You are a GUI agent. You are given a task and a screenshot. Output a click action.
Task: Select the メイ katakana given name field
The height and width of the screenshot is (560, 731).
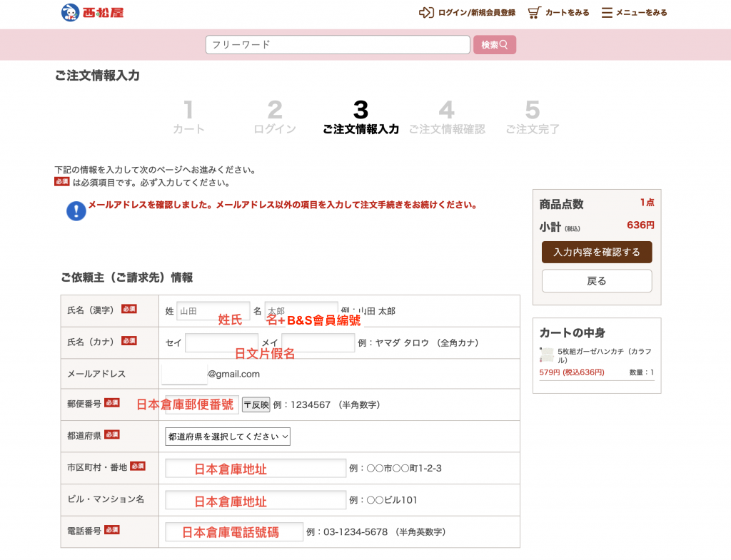318,343
